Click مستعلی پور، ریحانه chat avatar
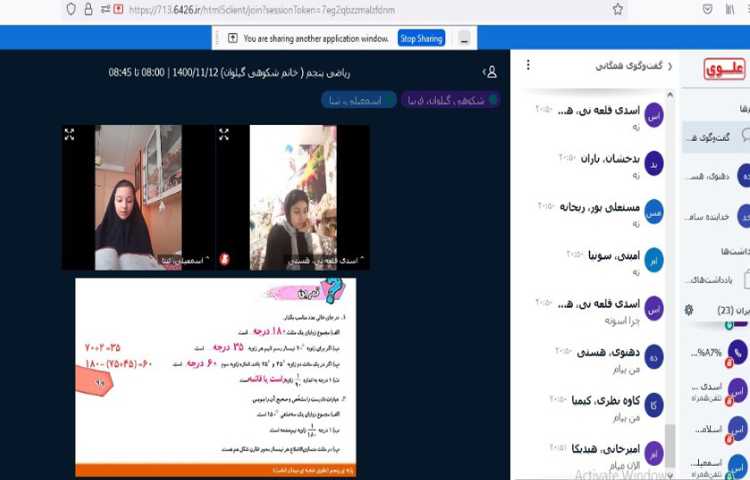Viewport: 750px width, 480px height. 653,212
